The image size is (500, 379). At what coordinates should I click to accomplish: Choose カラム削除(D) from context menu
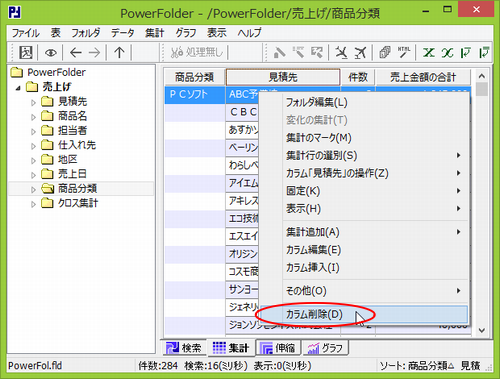tap(364, 314)
